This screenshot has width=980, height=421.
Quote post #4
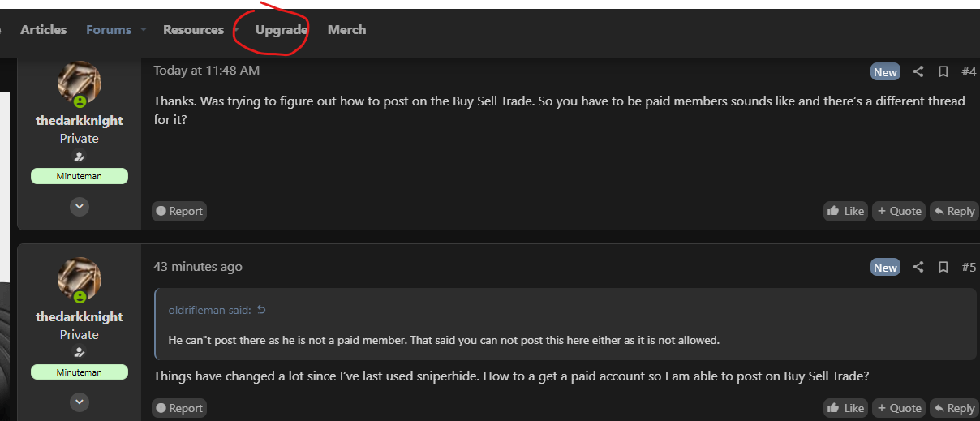[898, 211]
